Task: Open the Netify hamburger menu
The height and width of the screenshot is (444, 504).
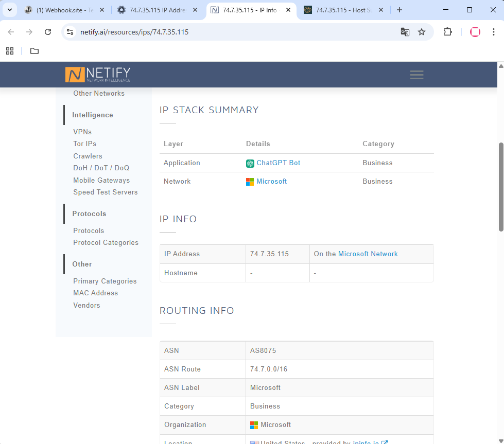Action: click(x=416, y=75)
